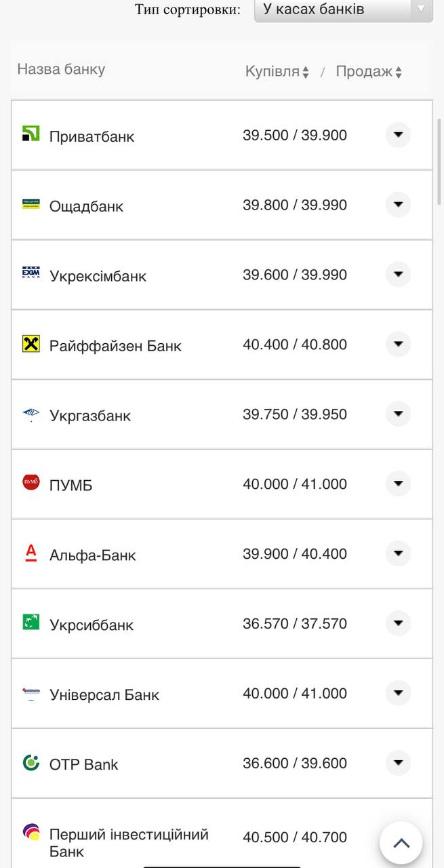Click the bank list vertical scrollbar
The height and width of the screenshot is (868, 444).
point(439,163)
